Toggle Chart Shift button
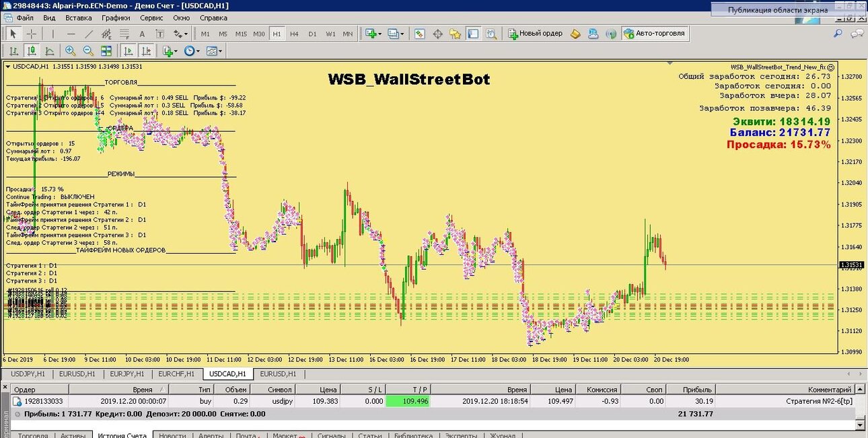The width and height of the screenshot is (868, 438). 146,51
